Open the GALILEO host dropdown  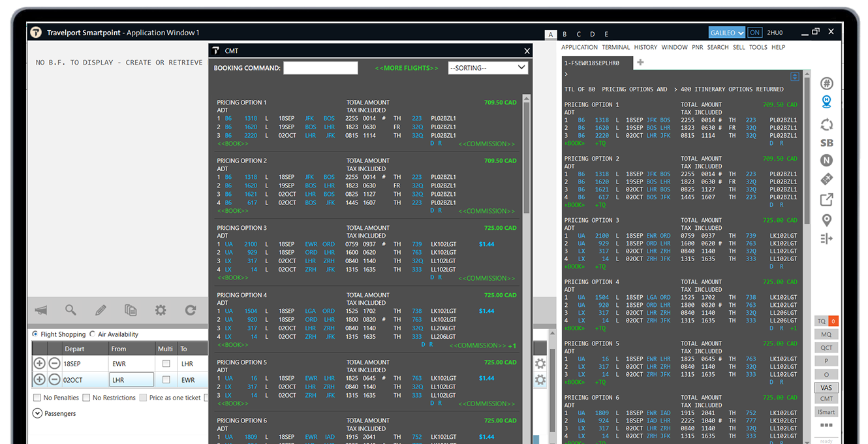click(726, 33)
